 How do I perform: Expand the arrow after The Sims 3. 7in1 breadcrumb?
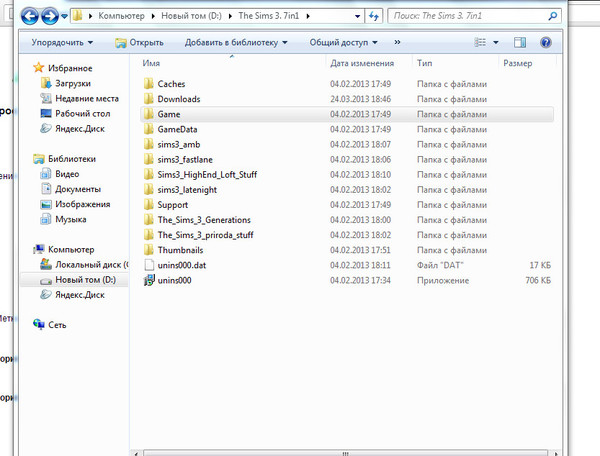pos(308,16)
